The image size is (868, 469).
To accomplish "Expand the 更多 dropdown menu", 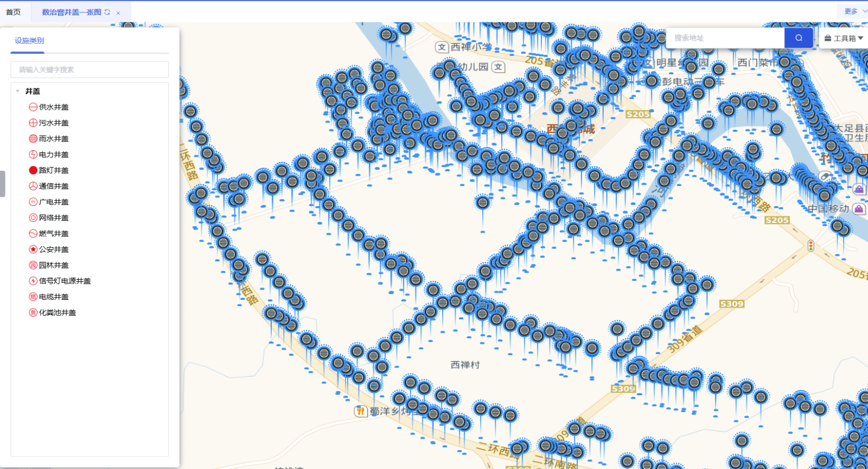I will click(x=854, y=11).
